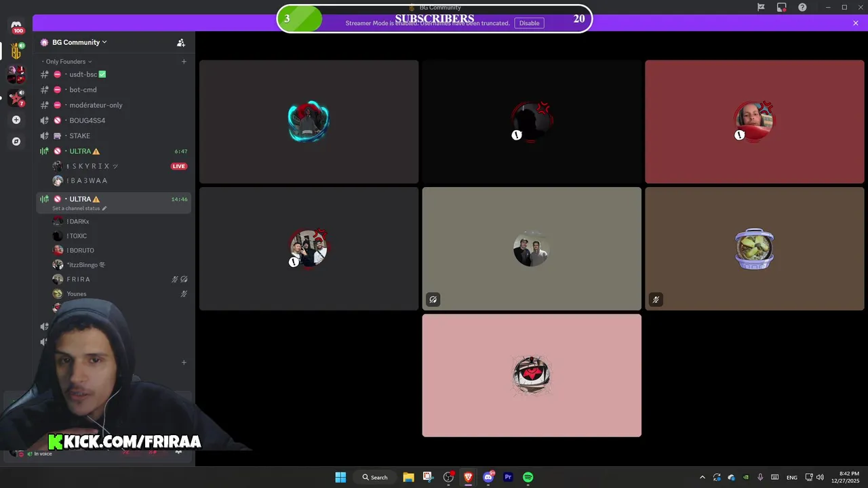Open the OBS Studio taskbar icon

[x=448, y=477]
